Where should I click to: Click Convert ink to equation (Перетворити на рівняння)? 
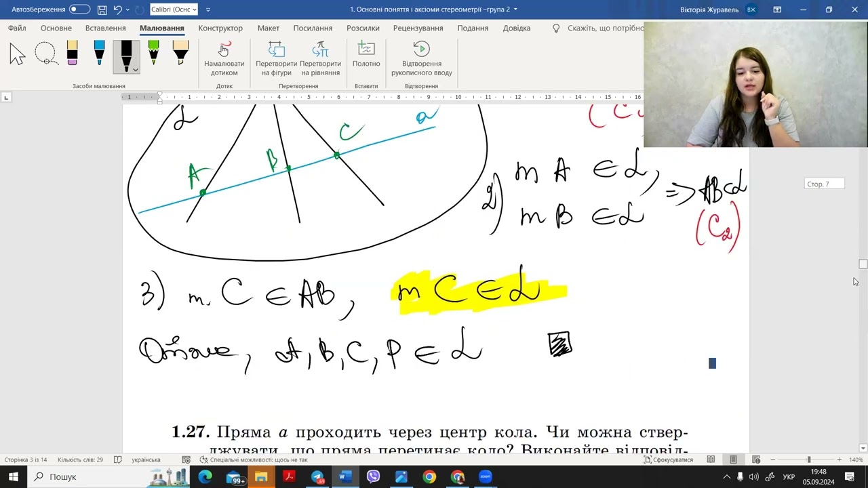tap(320, 60)
